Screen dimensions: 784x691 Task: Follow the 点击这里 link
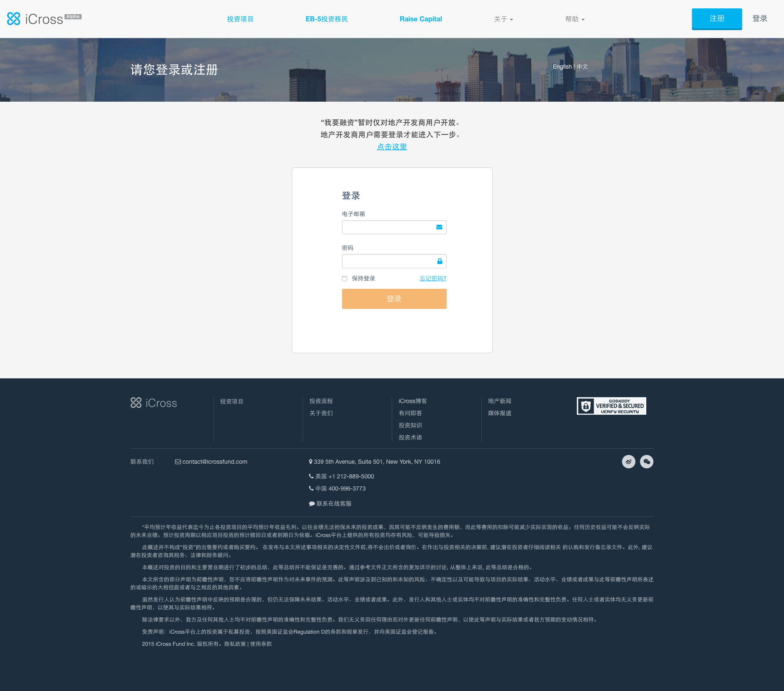click(392, 147)
